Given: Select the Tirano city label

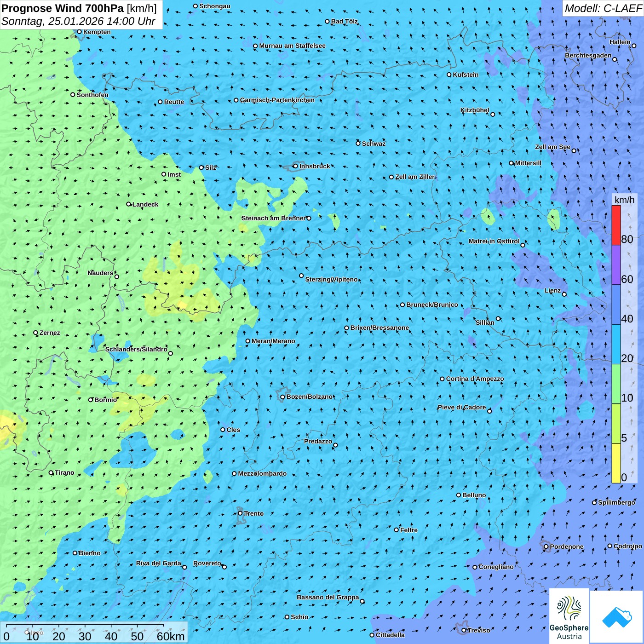Looking at the screenshot, I should tap(64, 472).
